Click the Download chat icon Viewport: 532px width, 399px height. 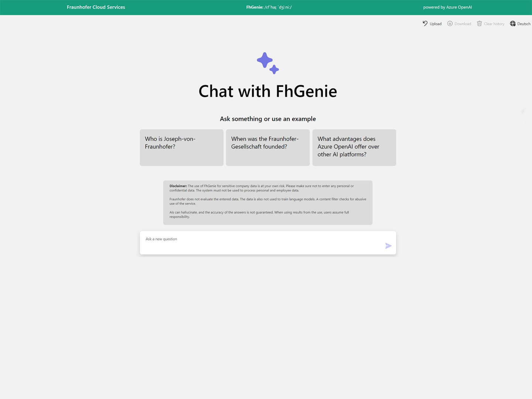[450, 23]
